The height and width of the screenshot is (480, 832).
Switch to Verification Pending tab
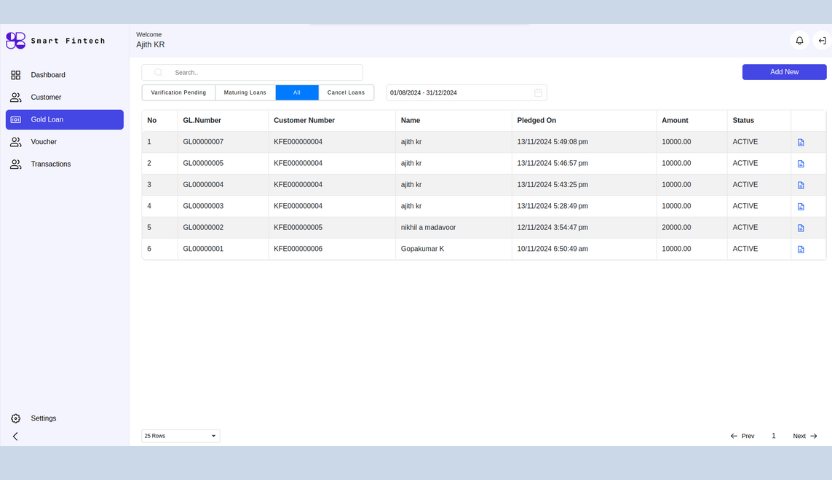(x=178, y=92)
